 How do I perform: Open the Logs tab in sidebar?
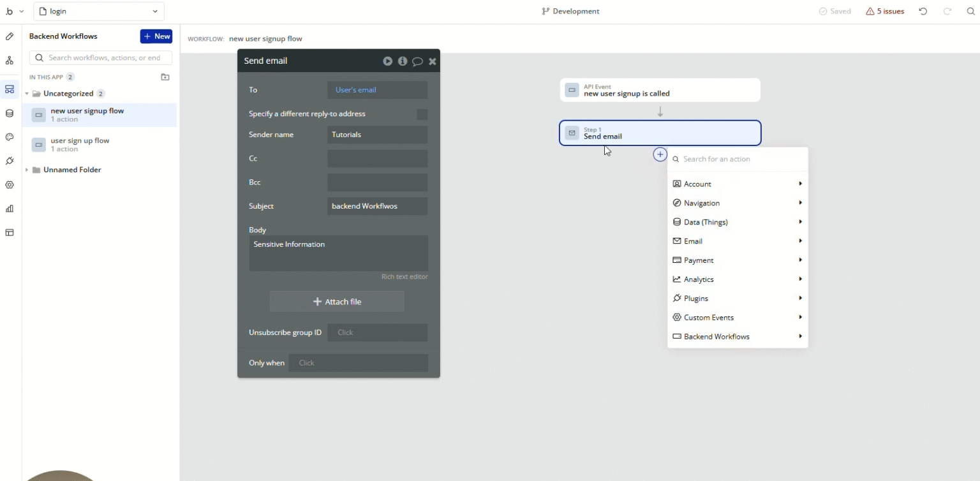click(x=10, y=209)
